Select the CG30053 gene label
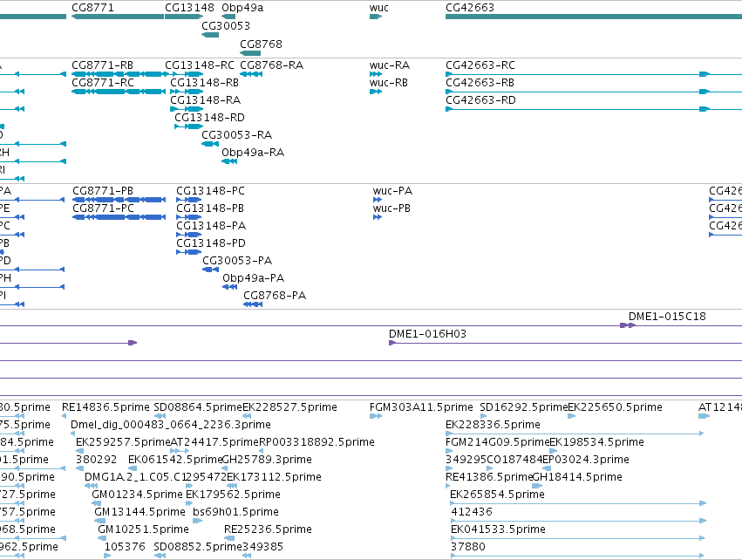 226,25
